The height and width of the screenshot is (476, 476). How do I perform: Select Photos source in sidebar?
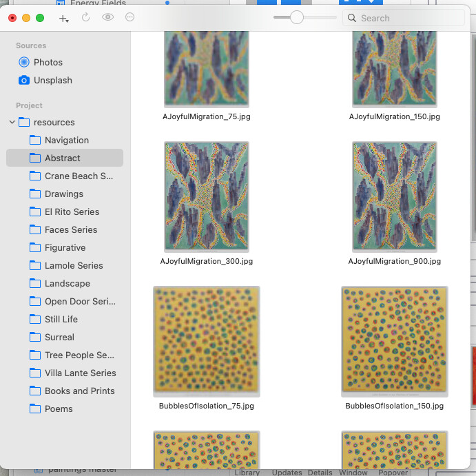[65, 62]
